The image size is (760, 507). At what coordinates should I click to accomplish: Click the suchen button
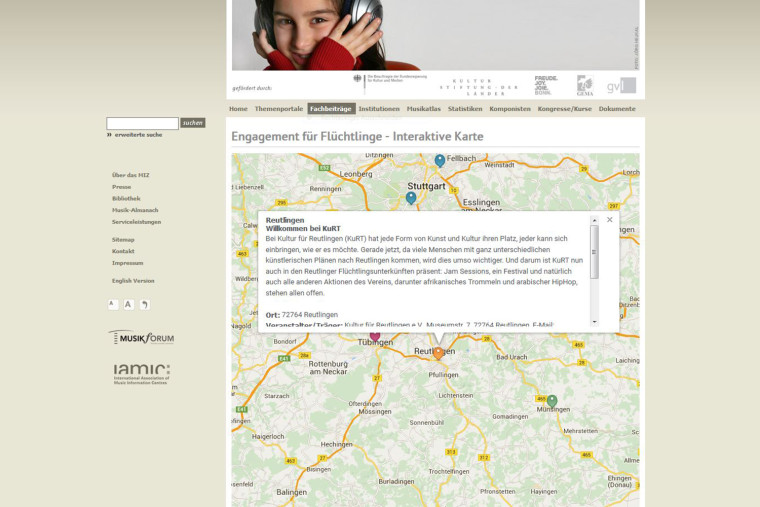(x=193, y=123)
